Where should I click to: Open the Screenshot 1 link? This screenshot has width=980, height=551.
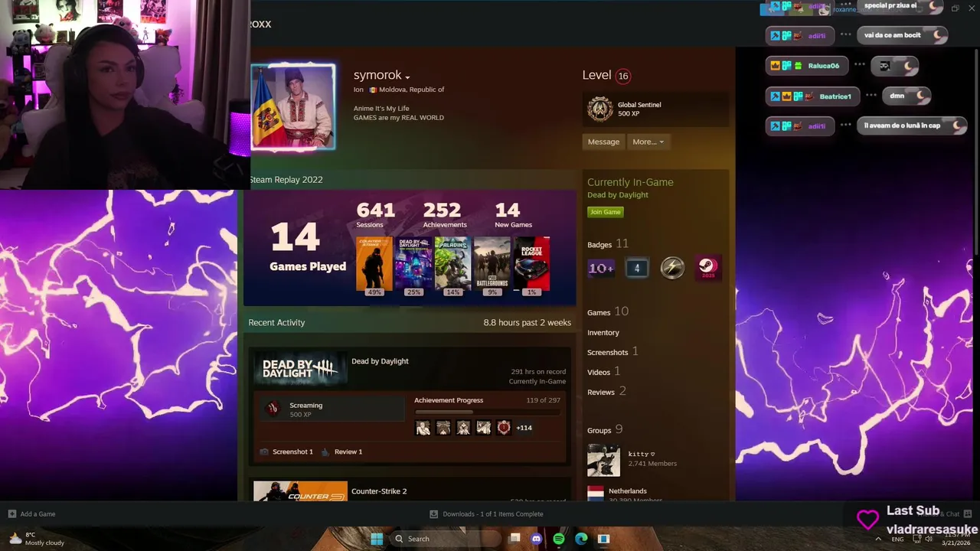[x=293, y=452]
